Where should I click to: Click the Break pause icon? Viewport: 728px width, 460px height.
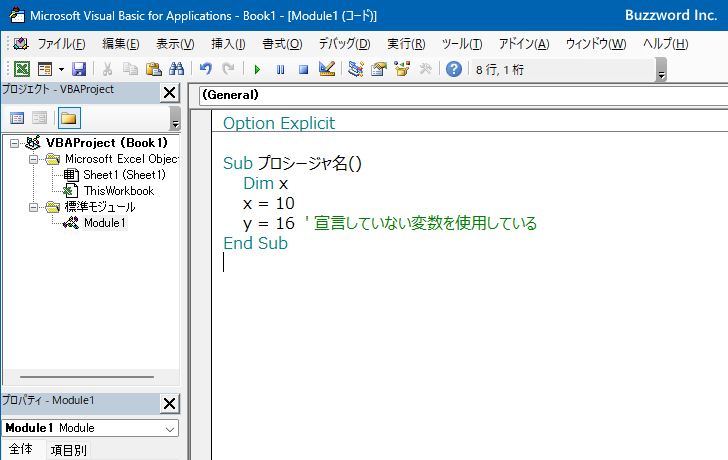tap(280, 70)
